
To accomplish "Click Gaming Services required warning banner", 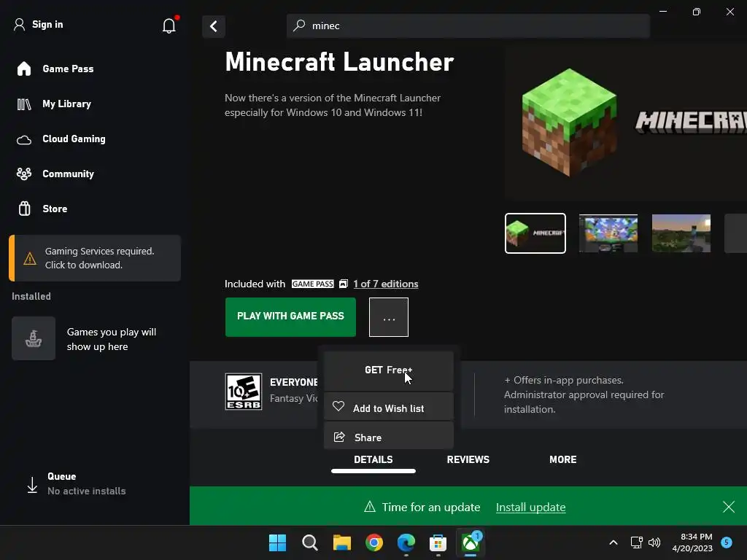I will [x=95, y=258].
